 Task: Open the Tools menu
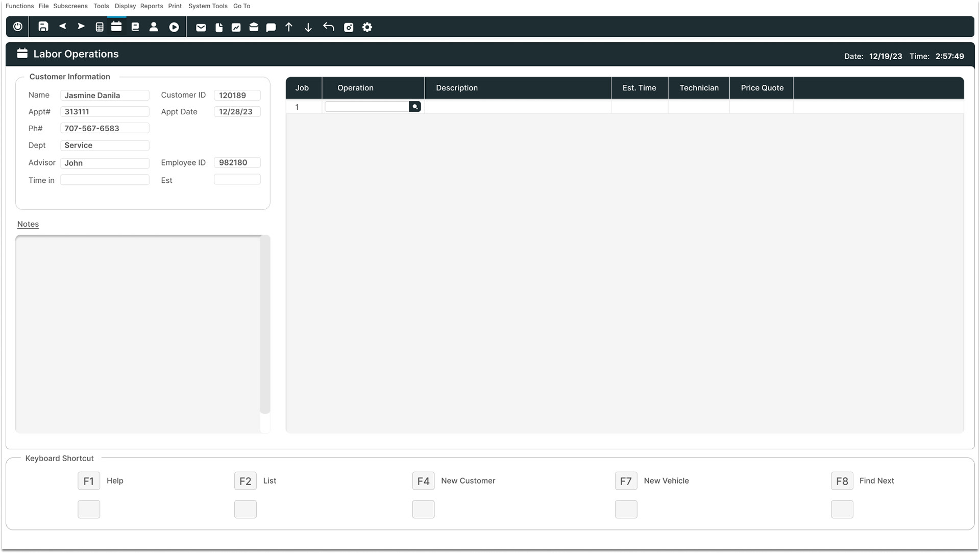point(101,6)
